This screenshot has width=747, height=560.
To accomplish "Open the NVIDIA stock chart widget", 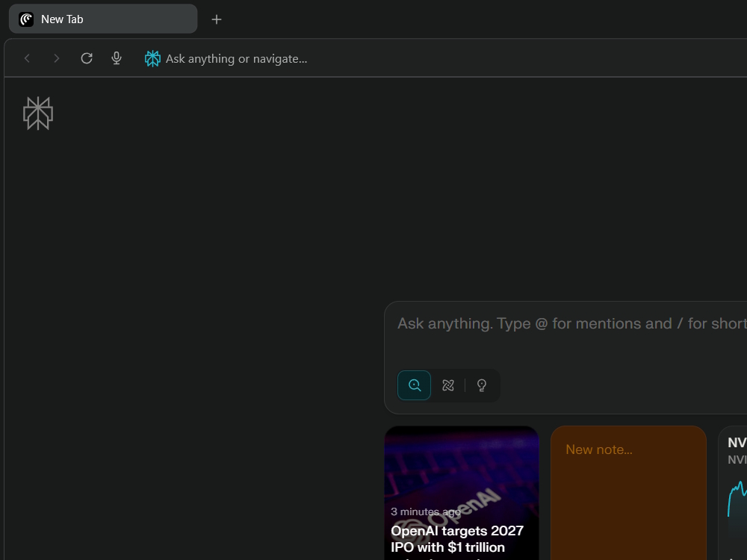I will coord(733,493).
